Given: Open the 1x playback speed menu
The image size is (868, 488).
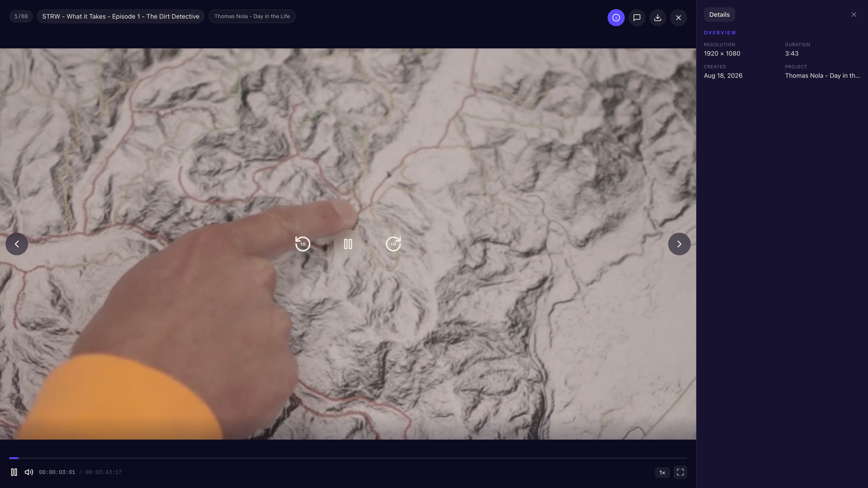Looking at the screenshot, I should [662, 472].
